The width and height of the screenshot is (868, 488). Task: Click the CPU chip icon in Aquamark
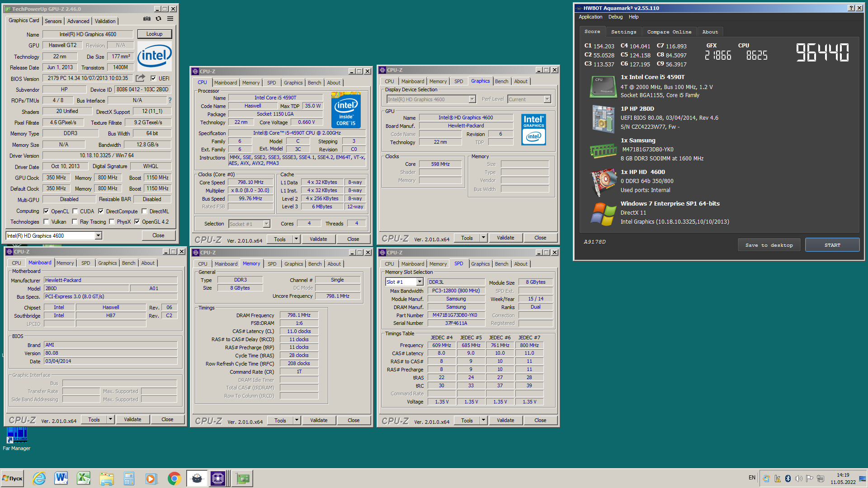(603, 86)
